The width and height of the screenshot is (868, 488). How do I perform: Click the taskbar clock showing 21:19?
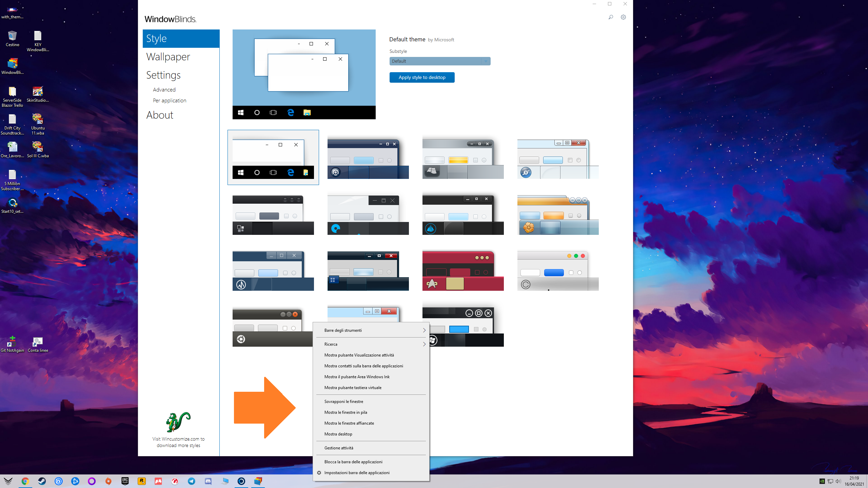tap(854, 481)
